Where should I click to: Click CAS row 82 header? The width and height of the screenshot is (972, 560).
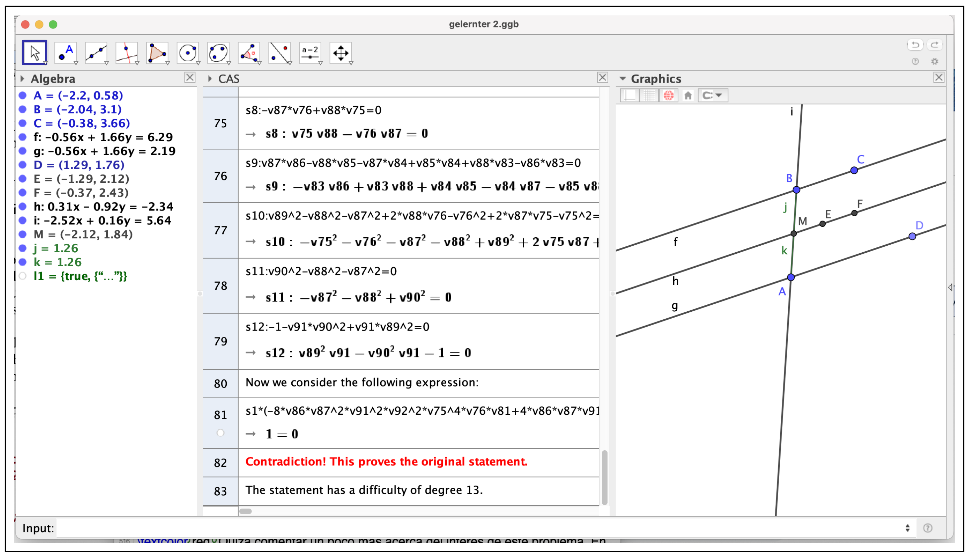220,463
